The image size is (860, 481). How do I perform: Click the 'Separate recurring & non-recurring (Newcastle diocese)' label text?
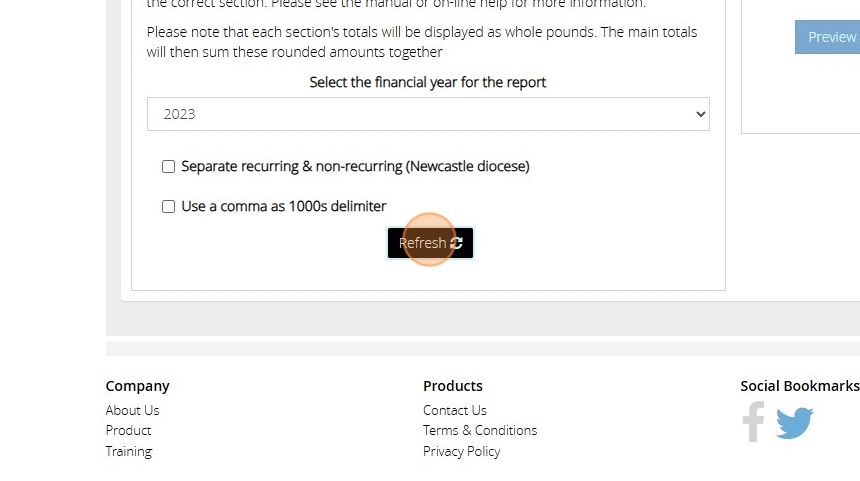click(355, 166)
